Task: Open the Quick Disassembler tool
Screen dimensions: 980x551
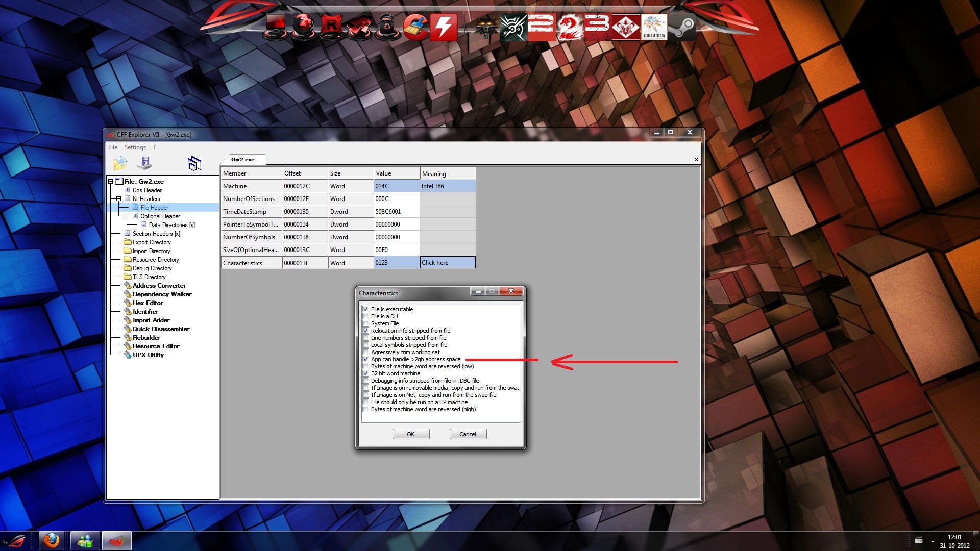Action: point(161,329)
